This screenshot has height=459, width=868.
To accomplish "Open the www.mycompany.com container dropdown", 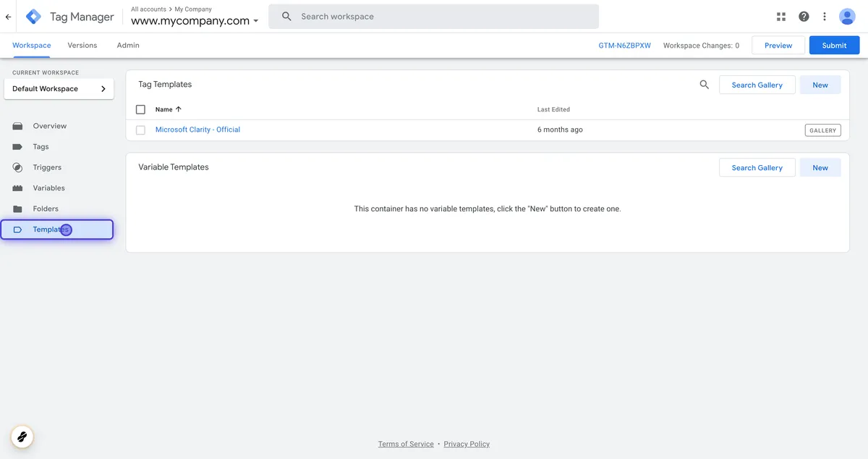I will [x=195, y=21].
